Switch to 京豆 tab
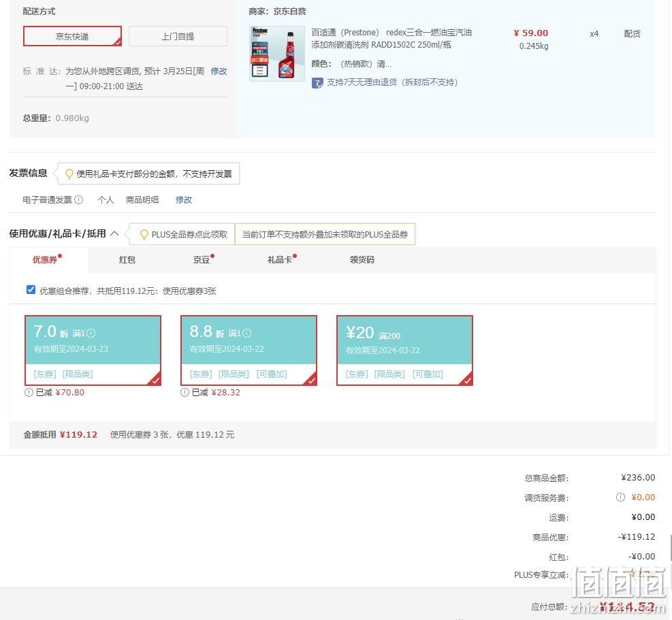672x620 pixels. 203,260
